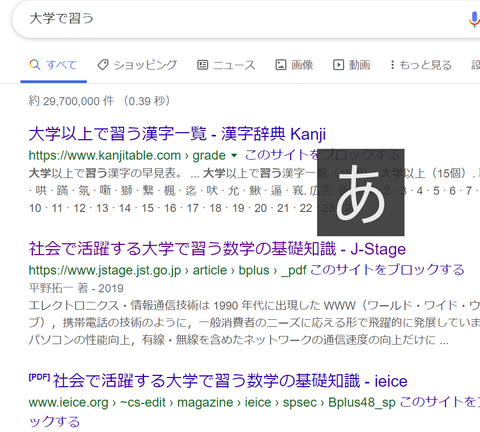Click the picture icon beside 画像
This screenshot has width=480, height=432.
coord(281,65)
